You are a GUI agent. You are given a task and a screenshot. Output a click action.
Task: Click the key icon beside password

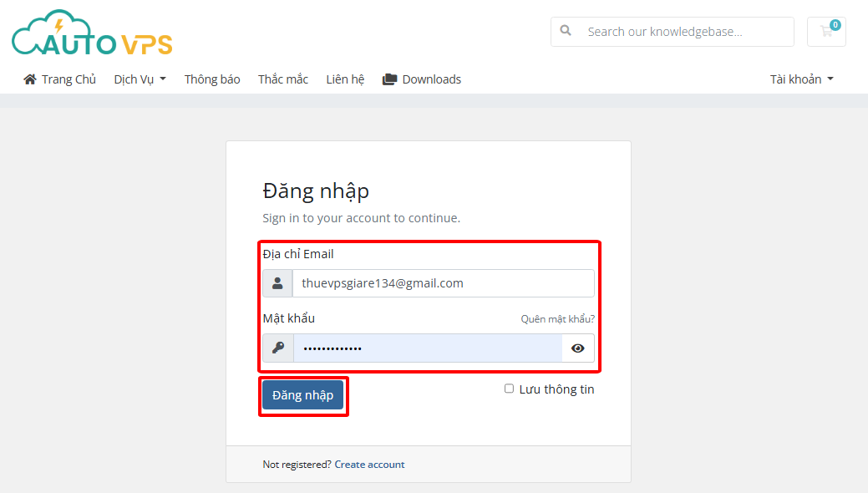point(278,348)
